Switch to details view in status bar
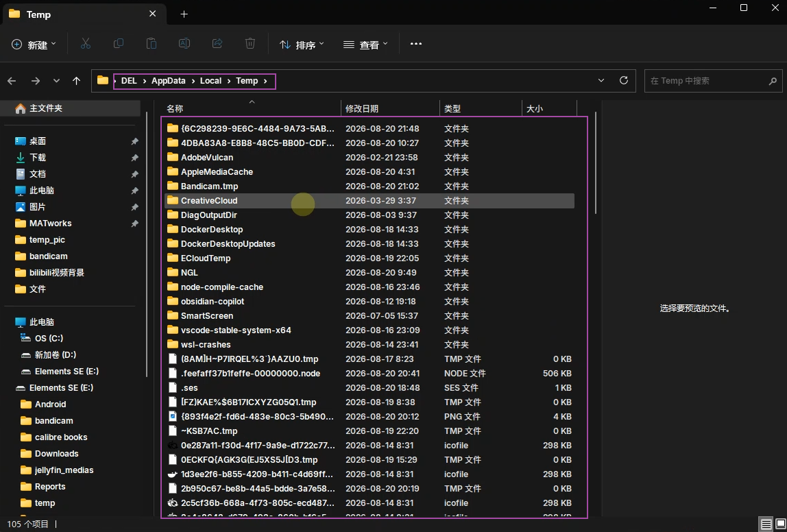Viewport: 787px width, 532px height. pyautogui.click(x=766, y=524)
